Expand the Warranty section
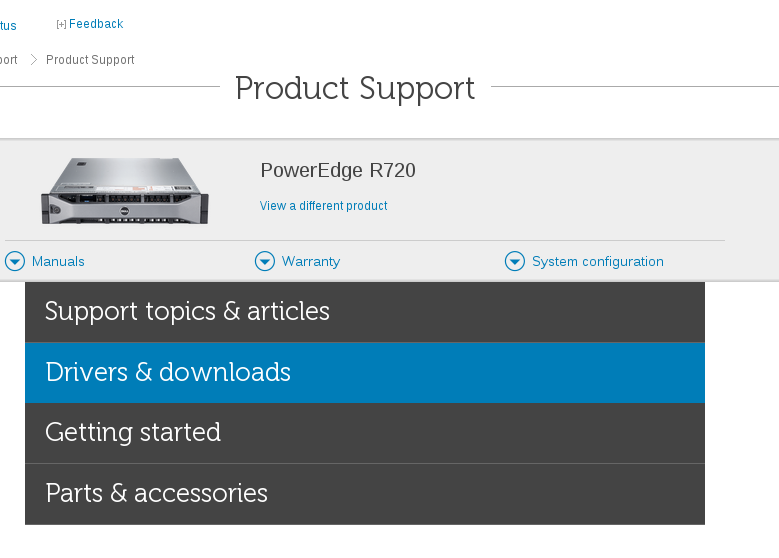The width and height of the screenshot is (779, 558). [x=311, y=261]
